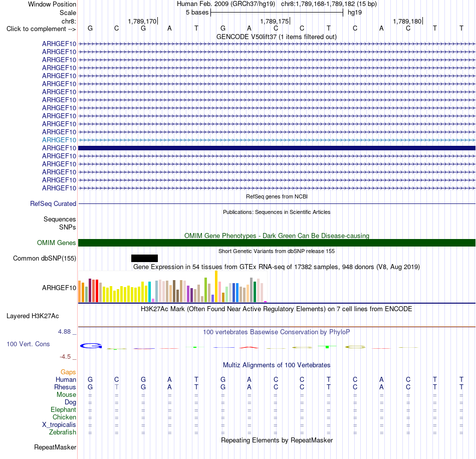Click the Human Feb. 2009 (GRCh37/hg19) assembly text
476x459 pixels.
(226, 4)
